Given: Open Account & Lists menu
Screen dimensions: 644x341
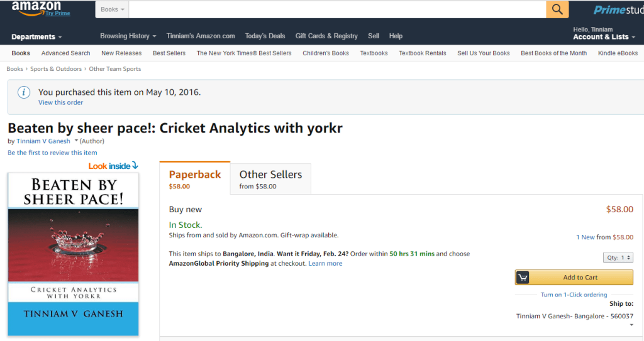Looking at the screenshot, I should 604,37.
